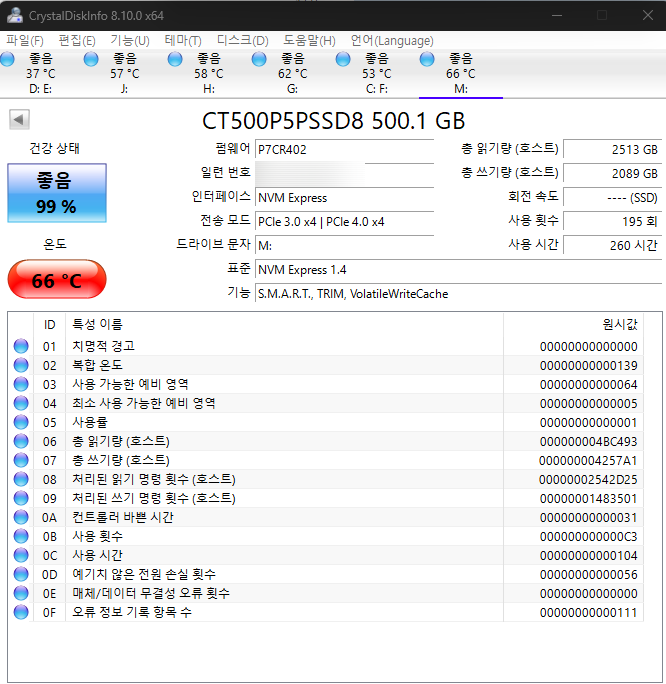Click the status orb for M: disk
The width and height of the screenshot is (666, 684).
(427, 59)
